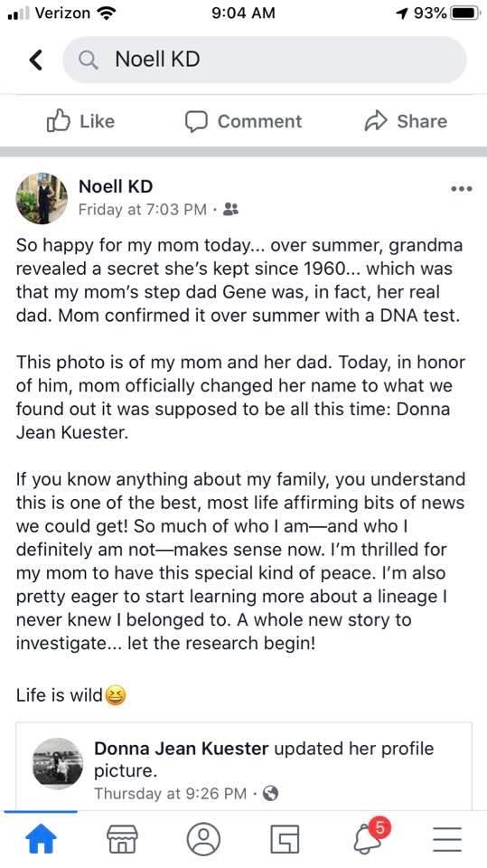
Task: Go back using the back arrow
Action: [36, 60]
